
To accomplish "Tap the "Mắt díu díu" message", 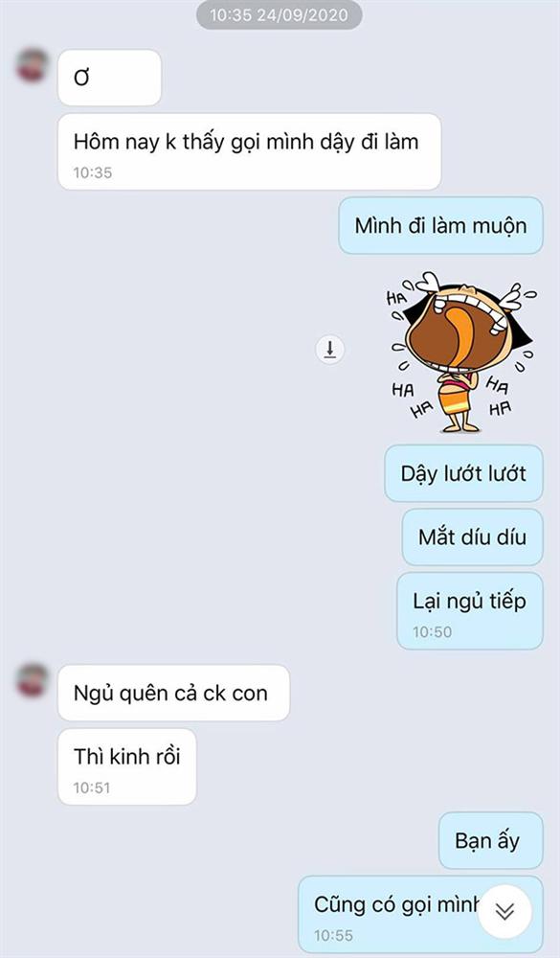I will tap(472, 537).
